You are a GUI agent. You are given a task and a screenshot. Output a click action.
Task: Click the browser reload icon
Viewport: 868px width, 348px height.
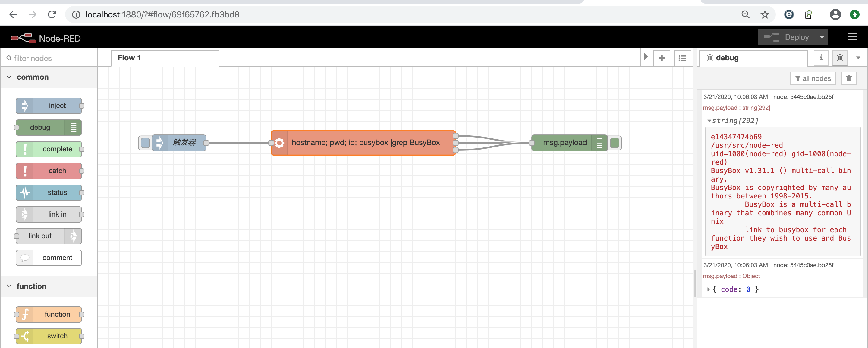pos(52,14)
